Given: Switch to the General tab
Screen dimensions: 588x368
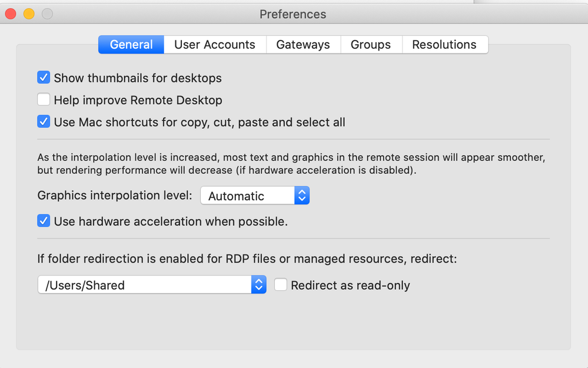Looking at the screenshot, I should 131,45.
